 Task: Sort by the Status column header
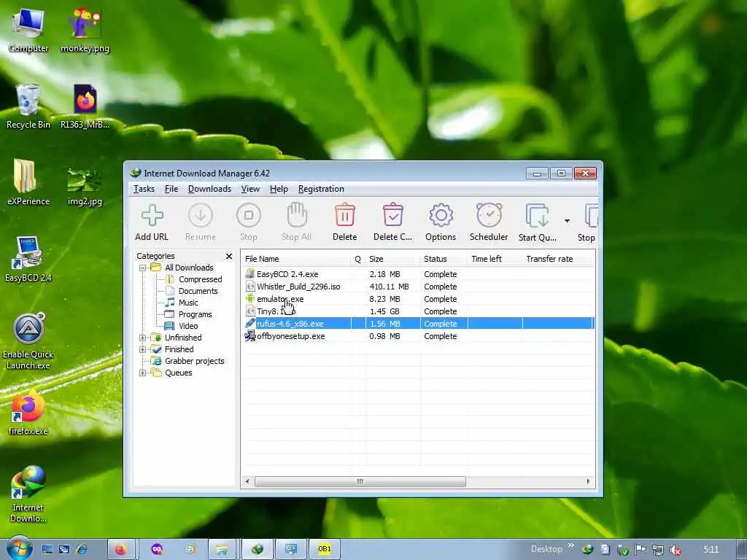(444, 259)
